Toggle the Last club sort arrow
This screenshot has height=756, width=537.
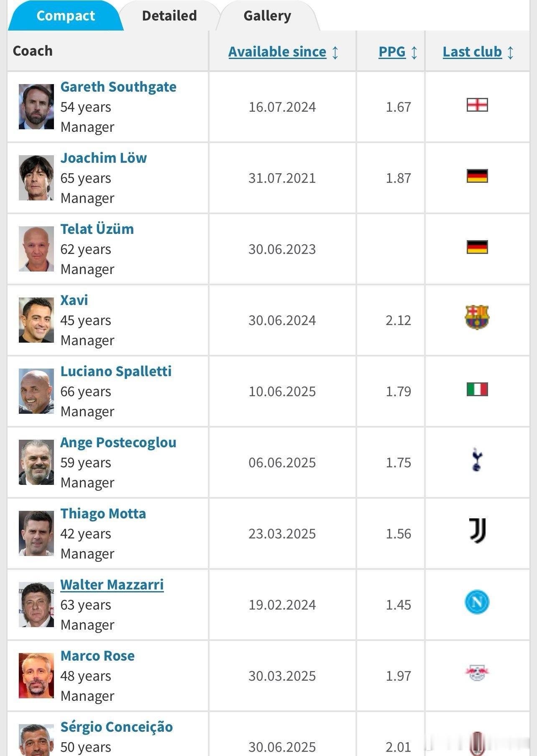[x=510, y=52]
